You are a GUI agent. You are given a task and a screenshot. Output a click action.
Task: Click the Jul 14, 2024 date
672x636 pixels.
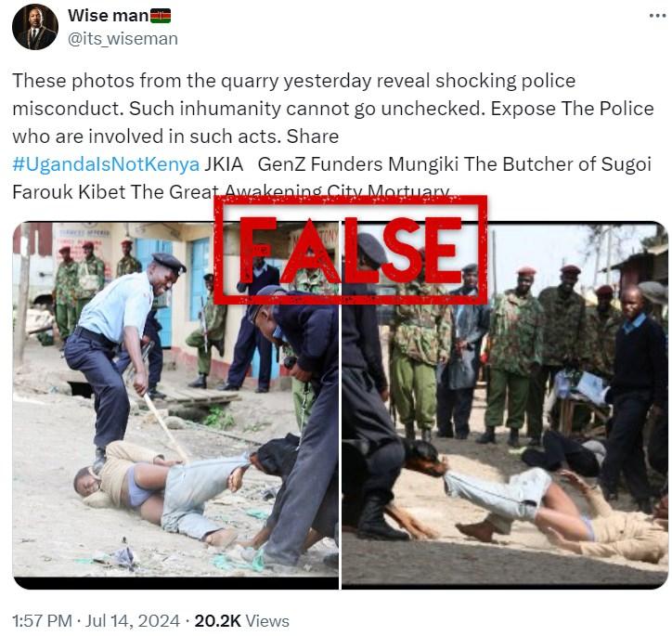[x=133, y=621]
